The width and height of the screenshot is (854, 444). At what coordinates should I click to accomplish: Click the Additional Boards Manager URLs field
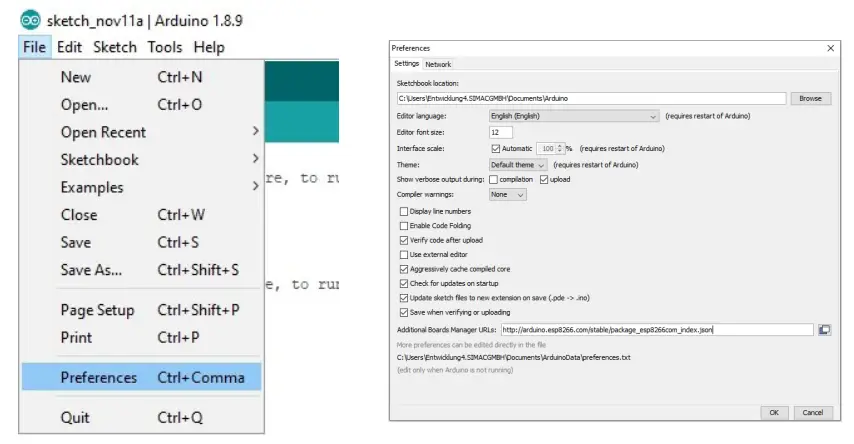coord(657,330)
